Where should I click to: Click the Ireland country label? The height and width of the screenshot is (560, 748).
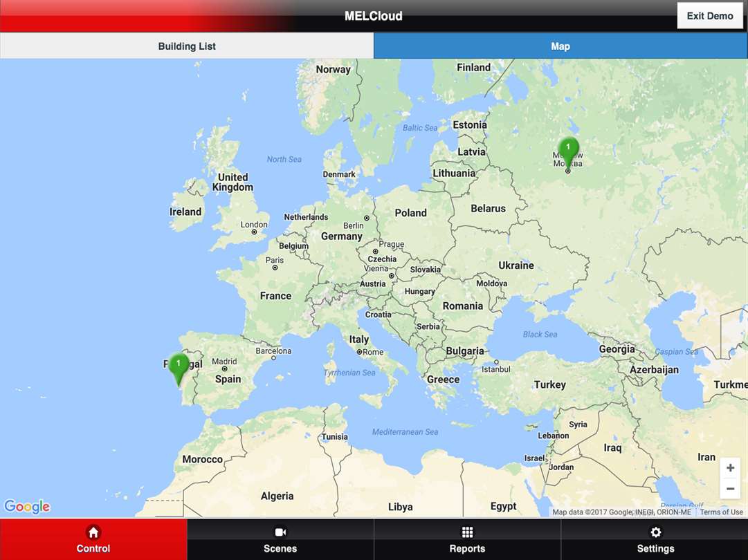pos(185,212)
